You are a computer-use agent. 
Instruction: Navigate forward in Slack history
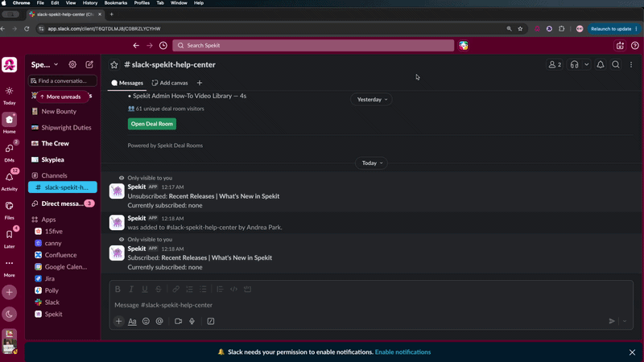(150, 46)
